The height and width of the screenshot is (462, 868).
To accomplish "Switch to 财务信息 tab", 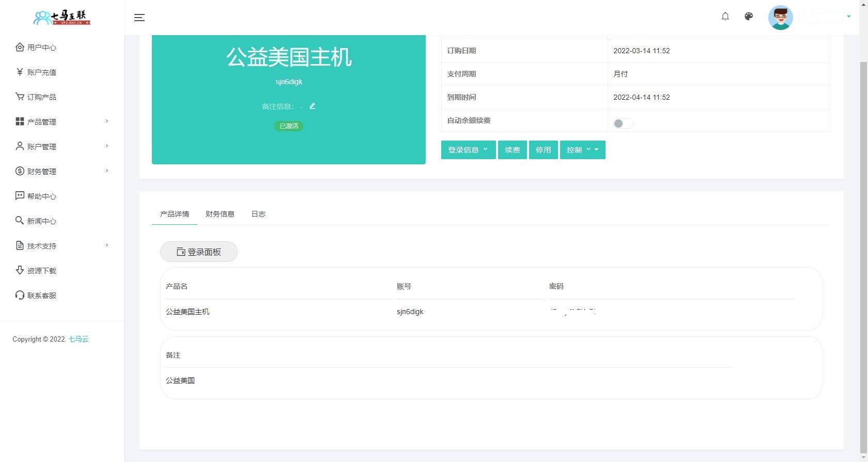I will tap(220, 214).
